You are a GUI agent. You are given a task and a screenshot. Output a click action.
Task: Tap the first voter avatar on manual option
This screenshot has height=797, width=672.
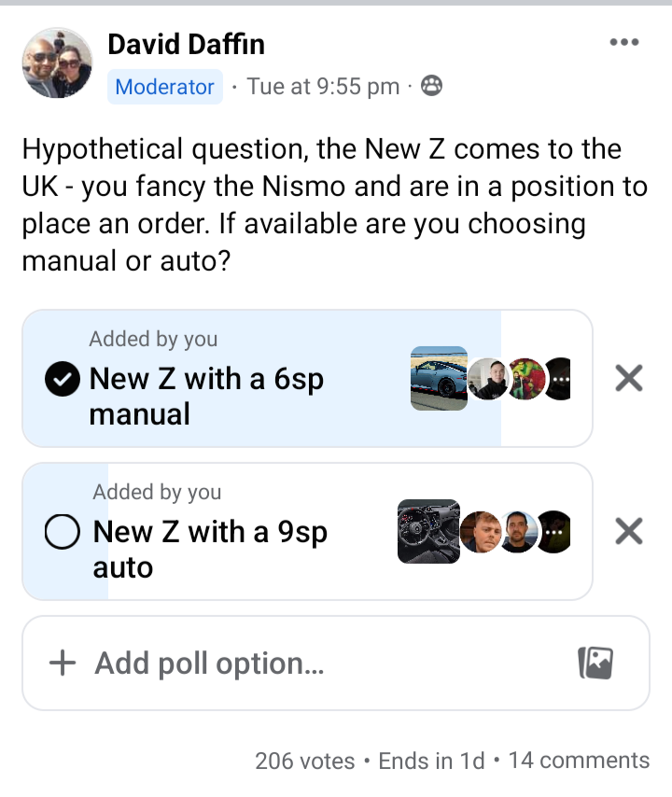pos(487,379)
